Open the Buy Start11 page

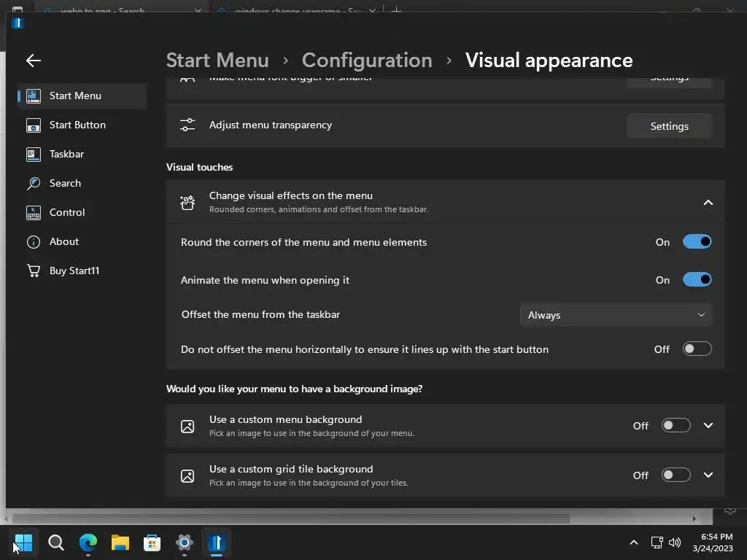(x=82, y=271)
